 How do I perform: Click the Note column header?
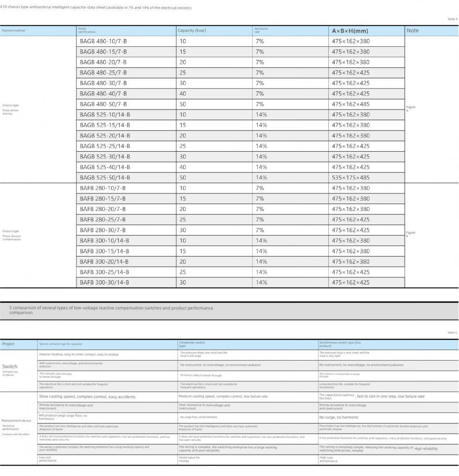[x=412, y=31]
